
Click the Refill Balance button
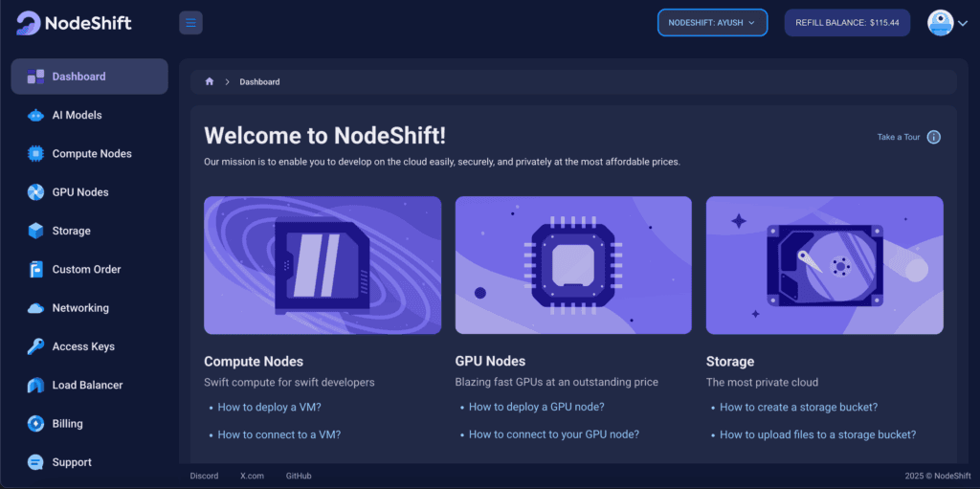click(847, 23)
